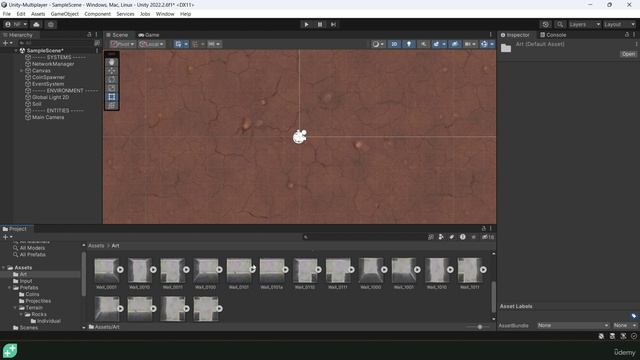
Task: Click the Pause button
Action: click(320, 24)
